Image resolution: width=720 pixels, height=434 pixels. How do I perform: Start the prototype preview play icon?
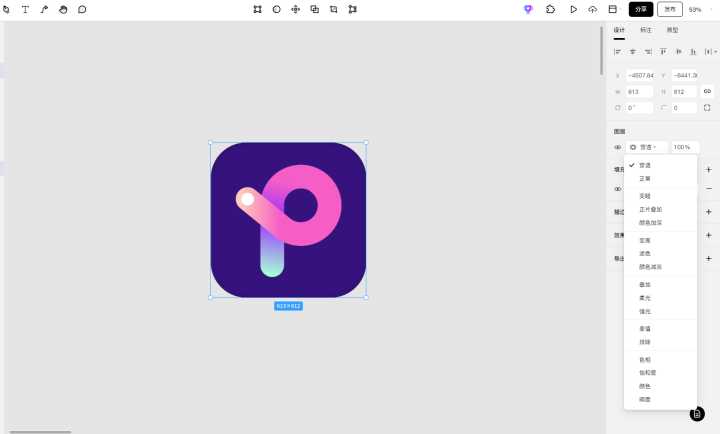[574, 9]
